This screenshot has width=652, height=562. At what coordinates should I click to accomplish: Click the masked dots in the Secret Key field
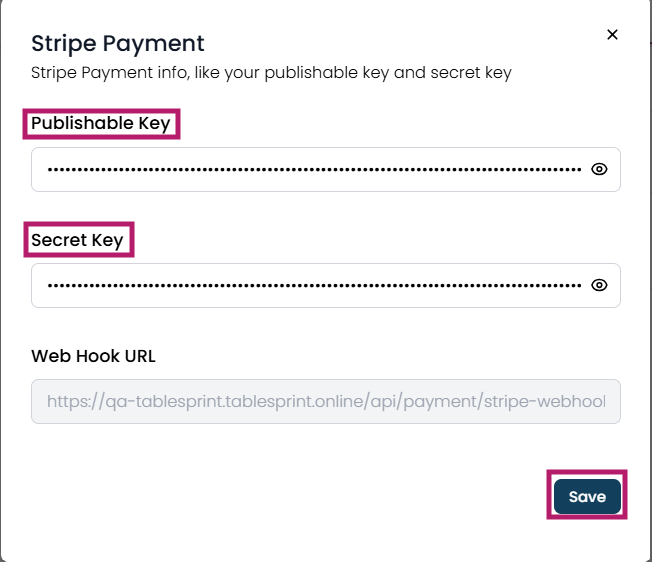point(314,285)
